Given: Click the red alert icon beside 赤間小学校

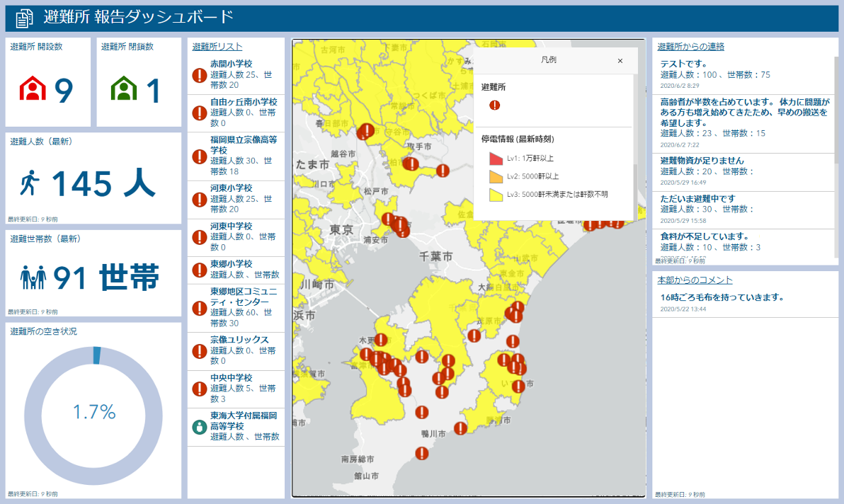Looking at the screenshot, I should point(199,75).
